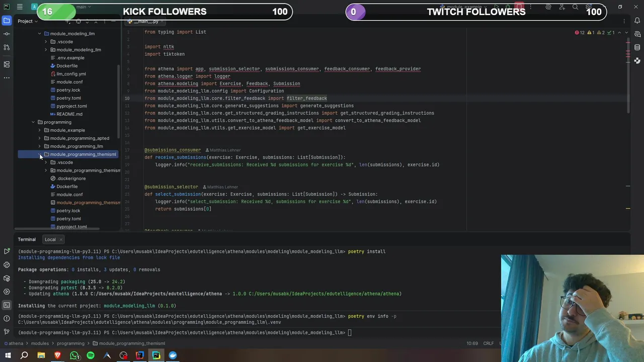Viewport: 644px width, 362px height.
Task: Click the athena breadcrumb in status bar
Action: [16, 343]
